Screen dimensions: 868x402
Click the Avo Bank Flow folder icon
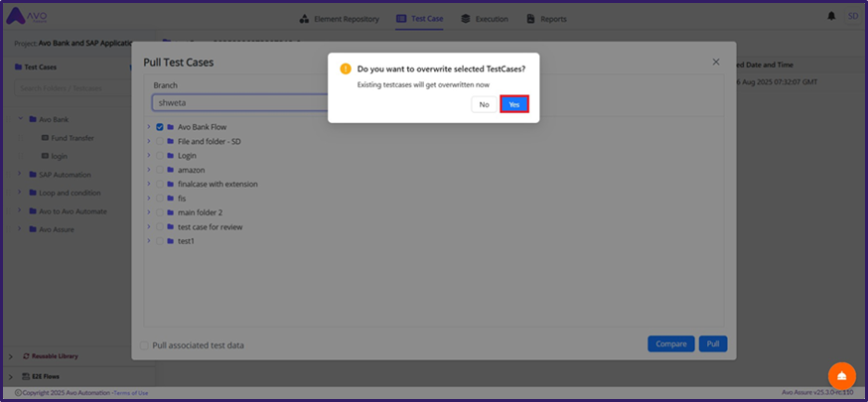171,127
